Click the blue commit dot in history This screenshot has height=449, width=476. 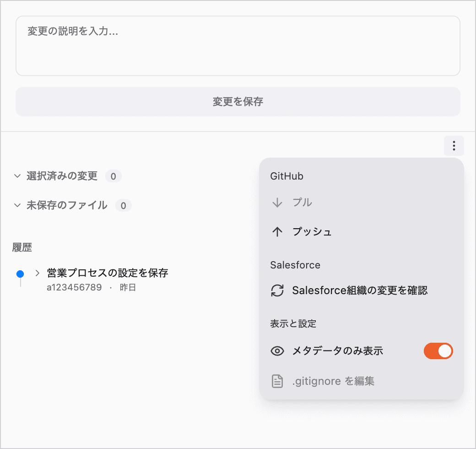pyautogui.click(x=20, y=274)
